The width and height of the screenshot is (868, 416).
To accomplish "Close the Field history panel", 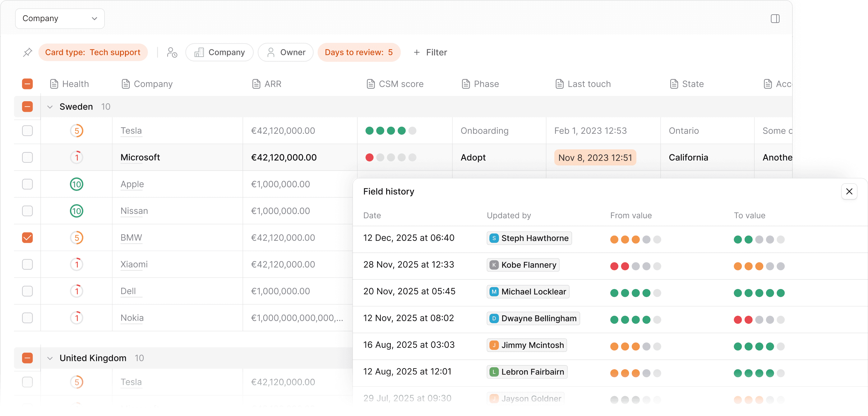I will [849, 192].
